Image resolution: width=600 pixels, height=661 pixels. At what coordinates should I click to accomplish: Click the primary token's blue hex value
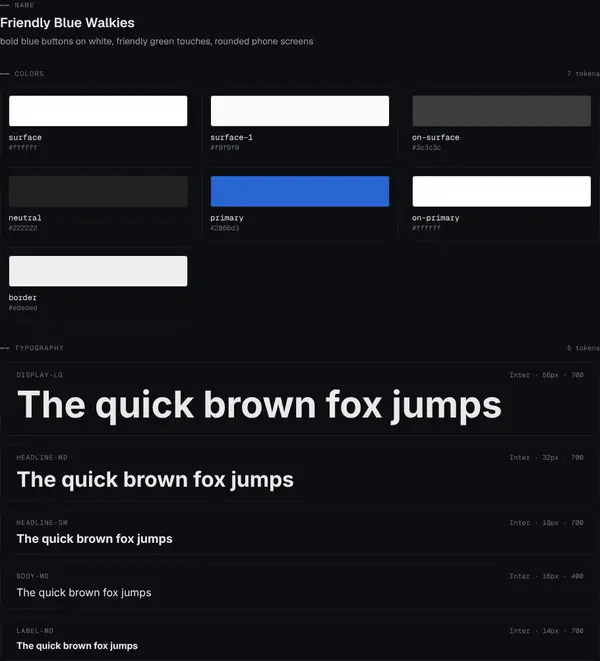point(225,228)
